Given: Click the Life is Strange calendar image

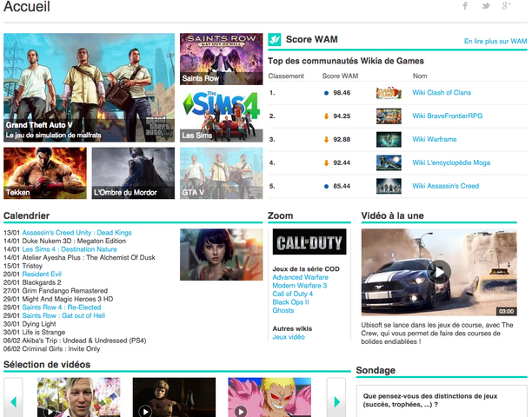Looking at the screenshot, I should 221,255.
